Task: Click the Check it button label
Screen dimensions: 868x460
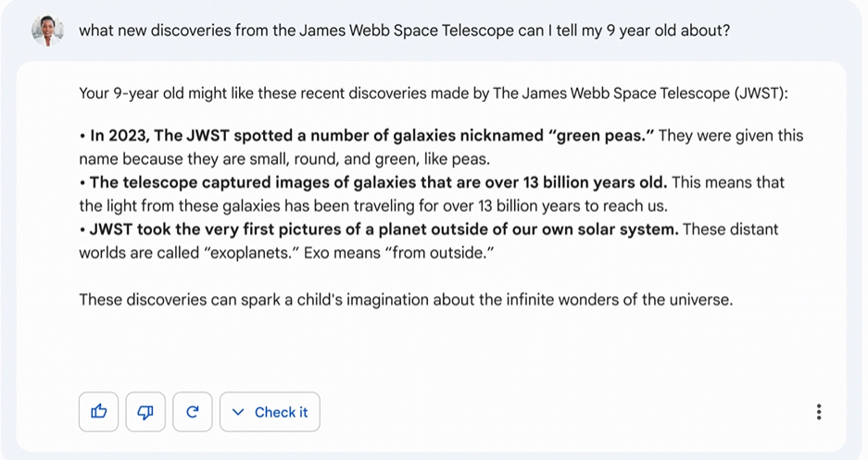Action: [x=282, y=413]
